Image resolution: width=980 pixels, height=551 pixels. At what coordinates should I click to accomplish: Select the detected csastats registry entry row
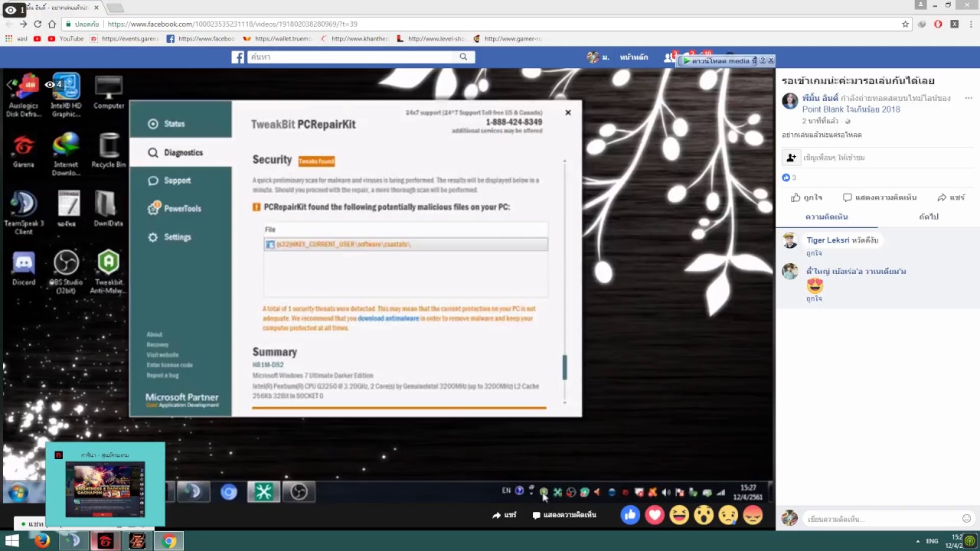point(406,244)
